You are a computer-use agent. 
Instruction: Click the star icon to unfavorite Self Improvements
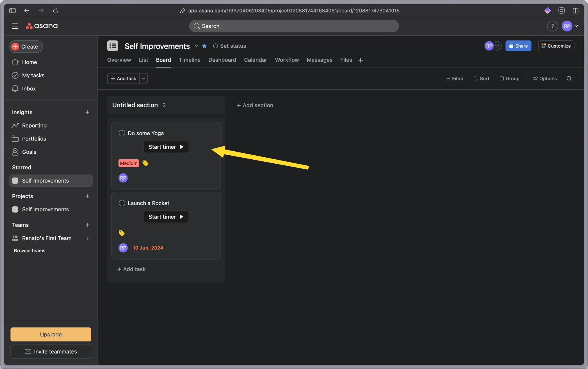coord(204,46)
